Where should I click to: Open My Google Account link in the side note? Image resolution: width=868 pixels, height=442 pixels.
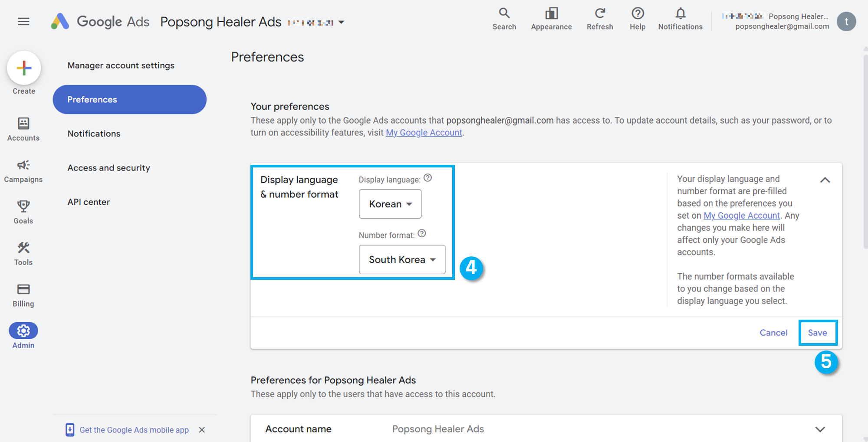click(741, 216)
